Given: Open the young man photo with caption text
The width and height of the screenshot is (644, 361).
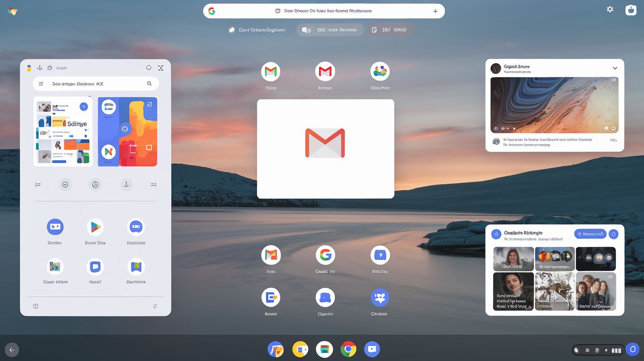Looking at the screenshot, I should pos(513,291).
